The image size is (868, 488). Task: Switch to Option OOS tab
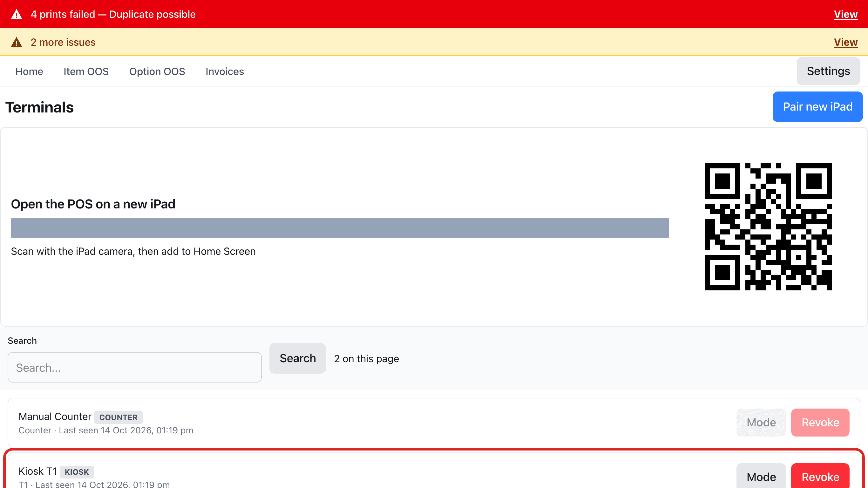(157, 71)
